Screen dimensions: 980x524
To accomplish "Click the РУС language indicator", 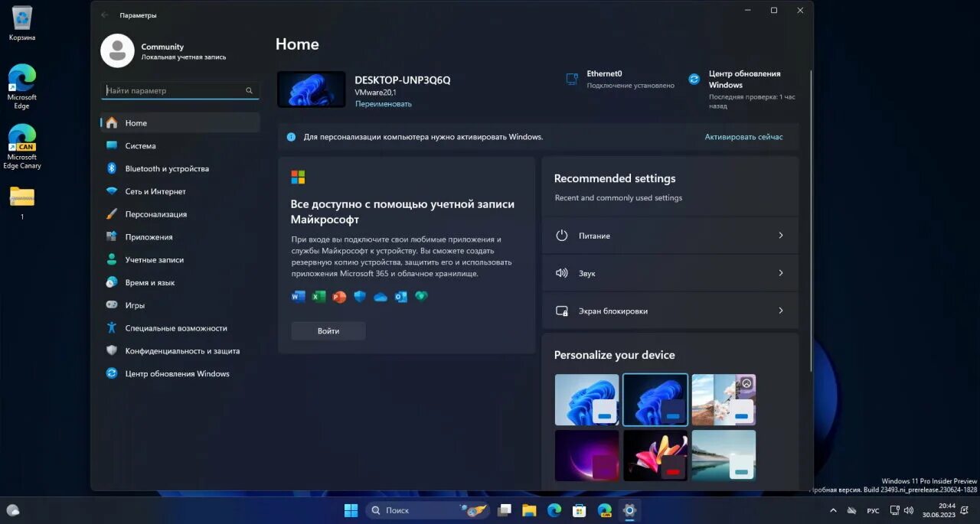I will [873, 510].
